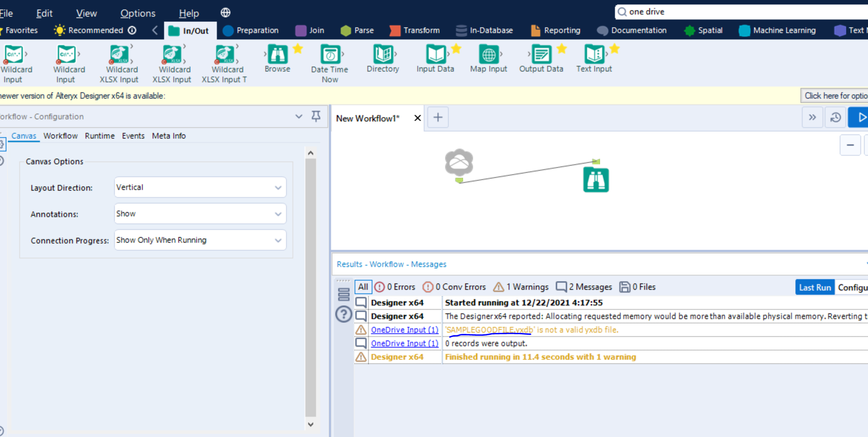Screen dimensions: 868x437
Task: Click the globe language icon in menu bar
Action: click(x=225, y=12)
